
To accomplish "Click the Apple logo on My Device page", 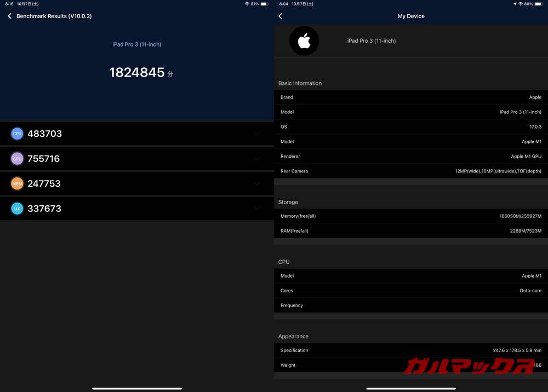I will [305, 41].
